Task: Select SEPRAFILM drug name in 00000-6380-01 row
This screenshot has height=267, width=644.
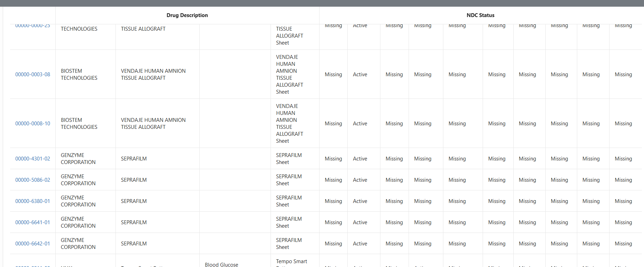Action: (134, 201)
